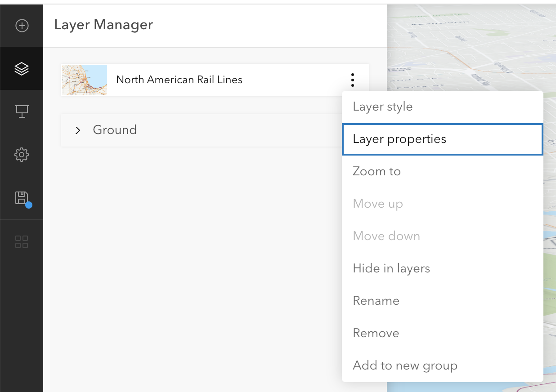Remove the layer via menu
The height and width of the screenshot is (392, 556).
376,333
